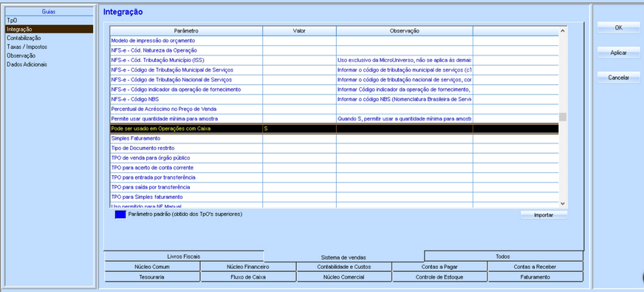644x292 pixels.
Task: Select row Simples Faturamento
Action: pos(335,138)
